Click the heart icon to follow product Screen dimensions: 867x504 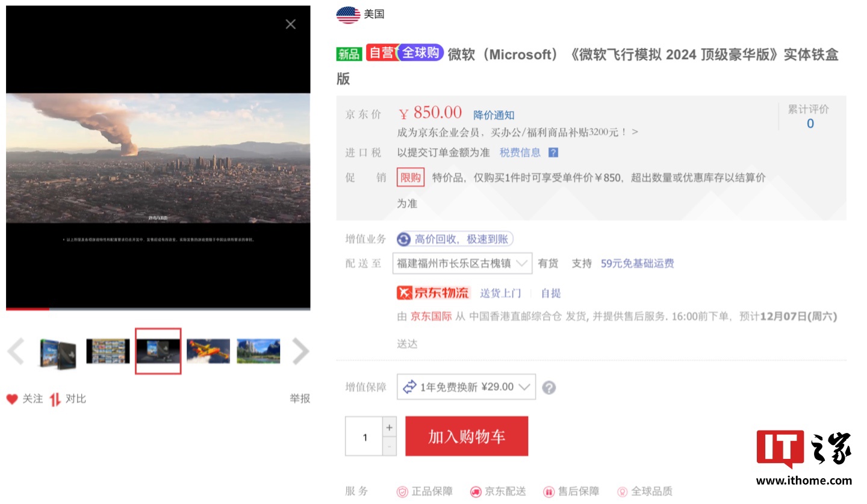[x=12, y=399]
